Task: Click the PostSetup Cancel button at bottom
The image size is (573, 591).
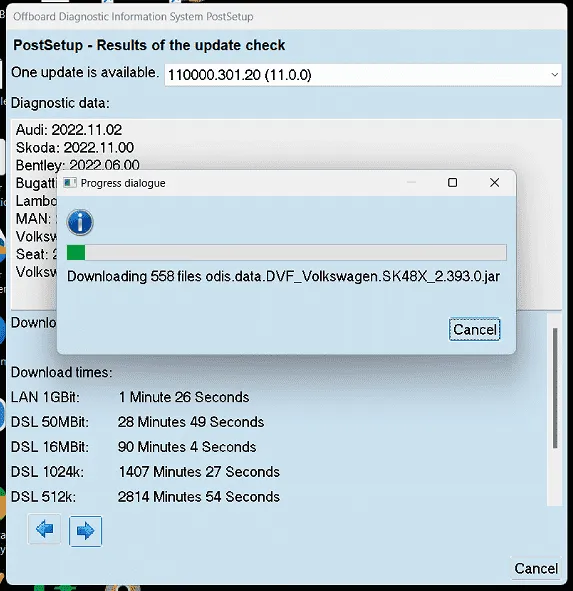Action: (536, 568)
